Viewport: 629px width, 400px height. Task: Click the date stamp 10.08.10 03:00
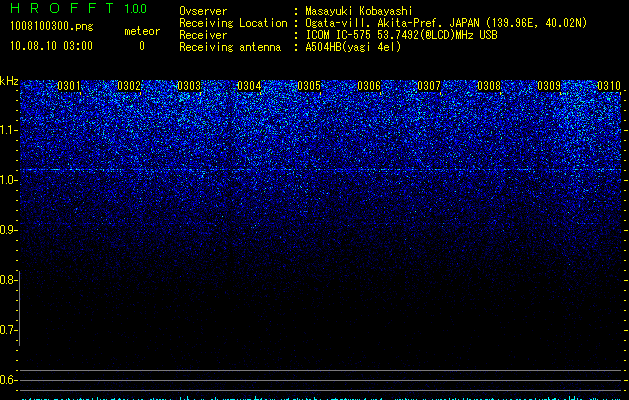pyautogui.click(x=51, y=46)
